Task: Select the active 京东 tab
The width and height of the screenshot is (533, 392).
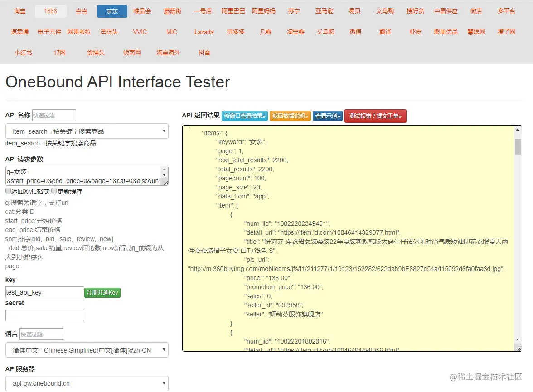Action: (x=112, y=11)
